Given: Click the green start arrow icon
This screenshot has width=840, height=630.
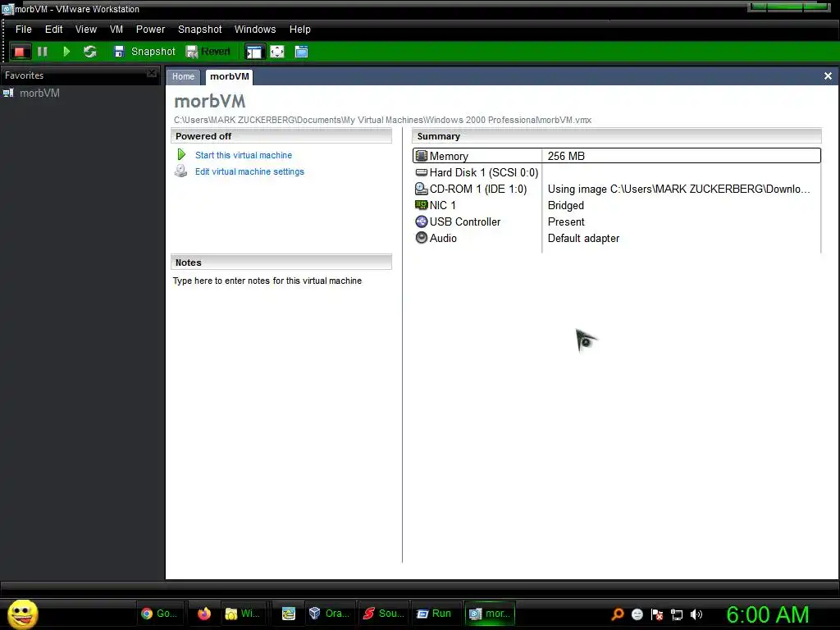Looking at the screenshot, I should click(x=181, y=155).
